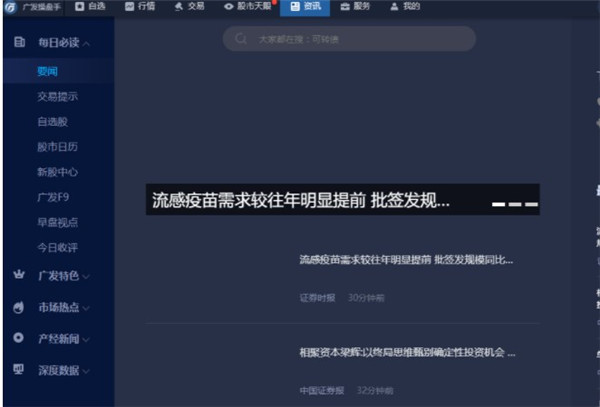The image size is (600, 407).
Task: Click the search box 大家都在搜
Action: (x=349, y=39)
